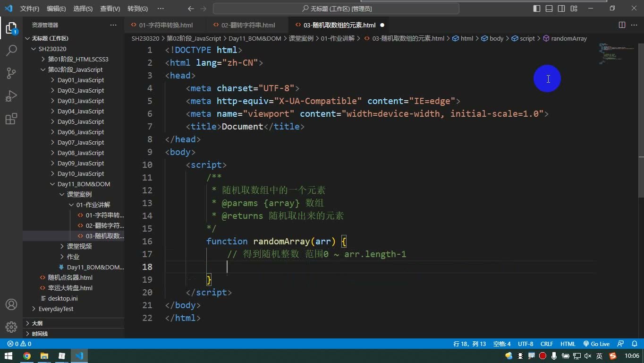Click the 行 18, 列 13 status item
The image size is (644, 363).
tap(470, 344)
